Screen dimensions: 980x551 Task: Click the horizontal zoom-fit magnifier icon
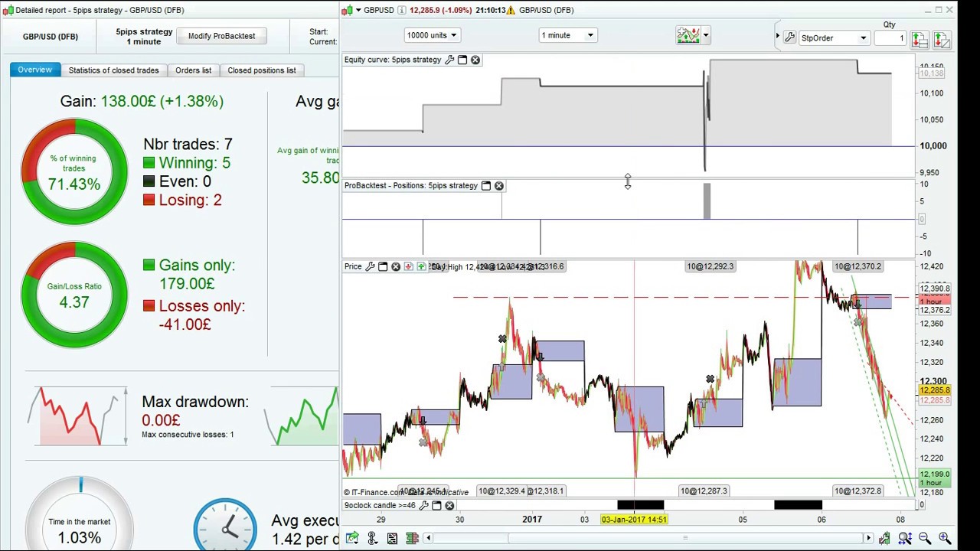click(x=904, y=539)
